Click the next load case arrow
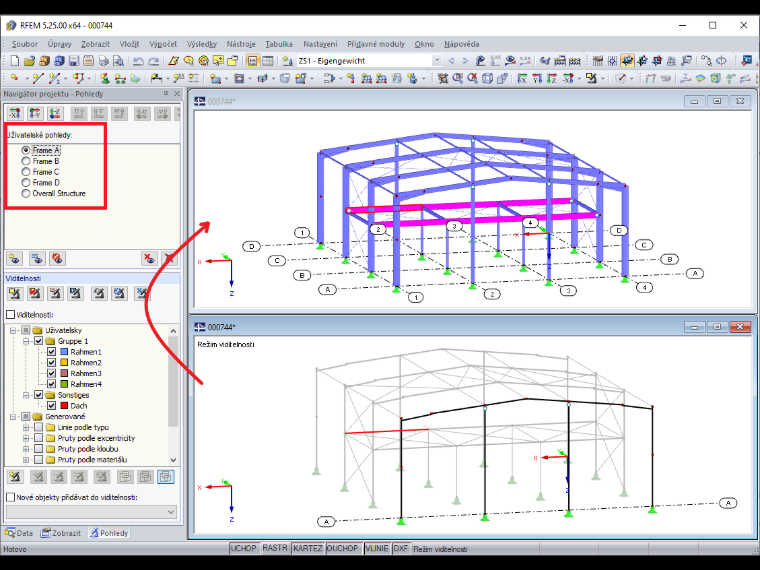The image size is (760, 570). click(x=465, y=61)
